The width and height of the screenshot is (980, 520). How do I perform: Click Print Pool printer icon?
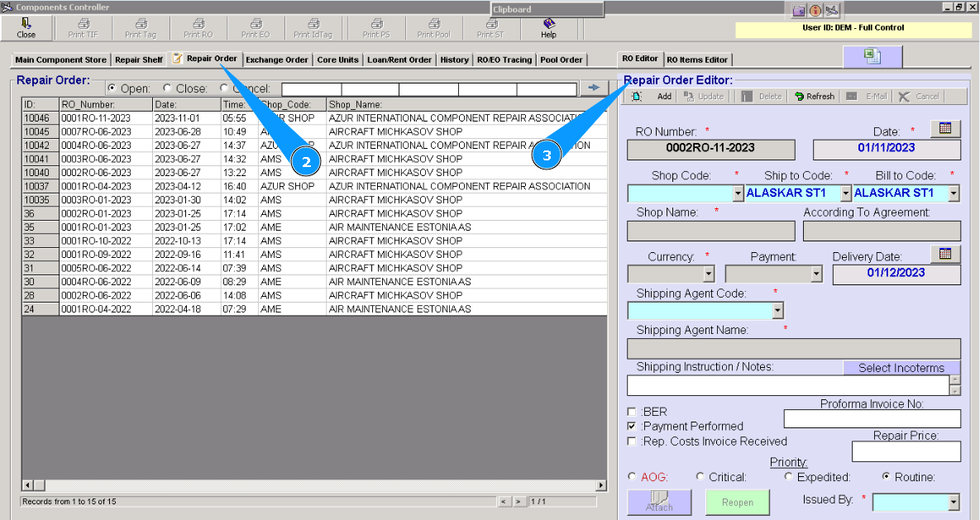[434, 24]
